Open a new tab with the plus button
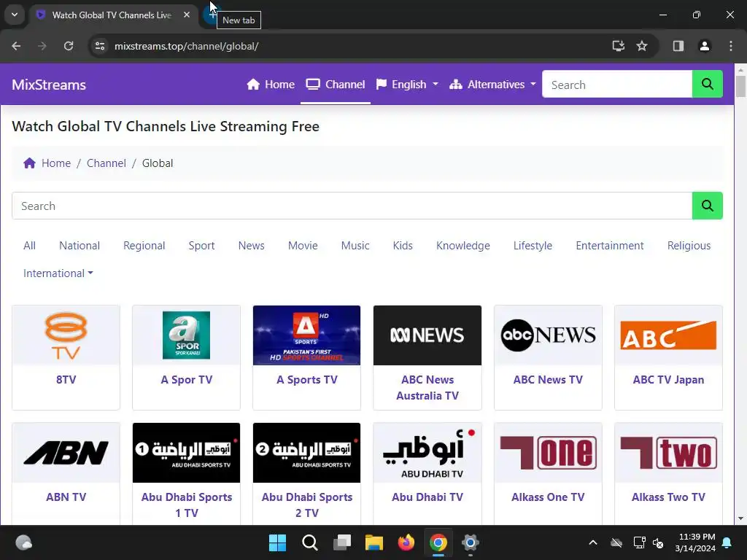Viewport: 747px width, 560px height. [x=211, y=15]
